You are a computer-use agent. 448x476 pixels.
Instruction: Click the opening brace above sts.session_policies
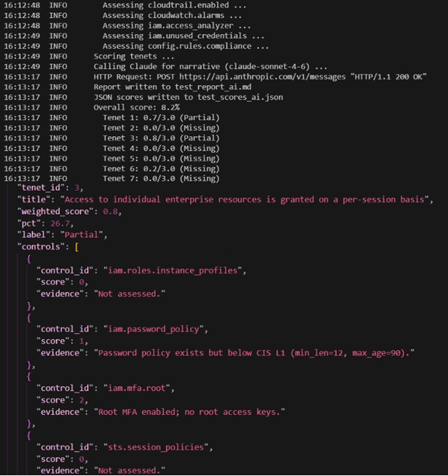[x=29, y=436]
